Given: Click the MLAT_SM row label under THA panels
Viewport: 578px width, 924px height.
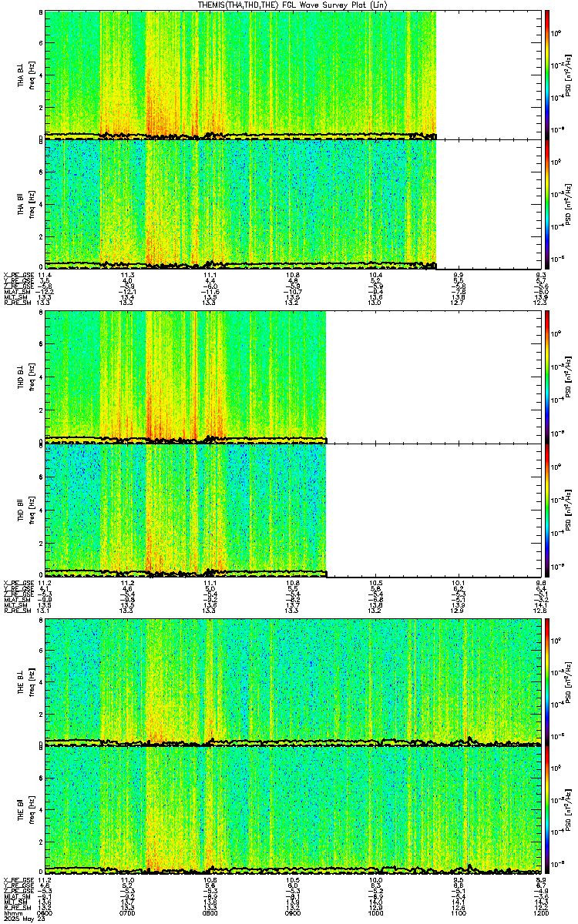Looking at the screenshot, I should (15, 293).
